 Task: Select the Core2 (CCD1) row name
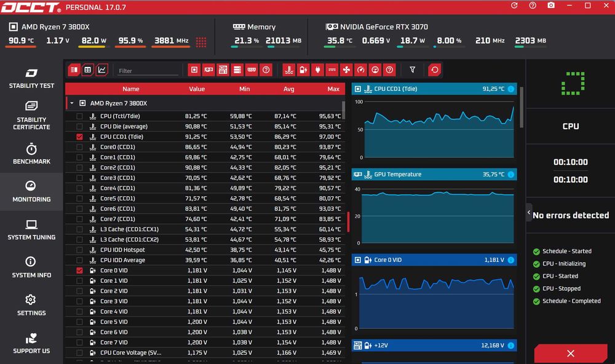click(x=117, y=167)
